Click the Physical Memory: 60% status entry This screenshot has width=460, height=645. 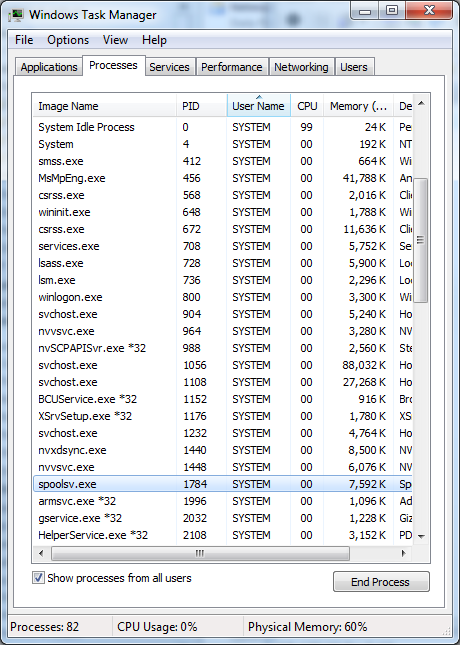tap(307, 627)
